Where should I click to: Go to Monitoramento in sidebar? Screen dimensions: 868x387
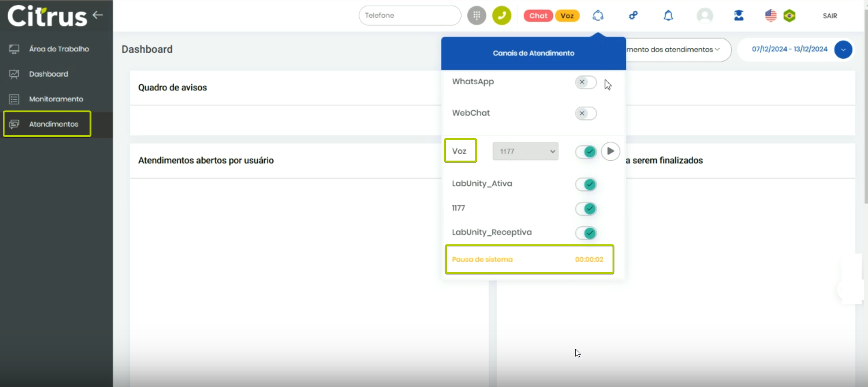(x=56, y=99)
